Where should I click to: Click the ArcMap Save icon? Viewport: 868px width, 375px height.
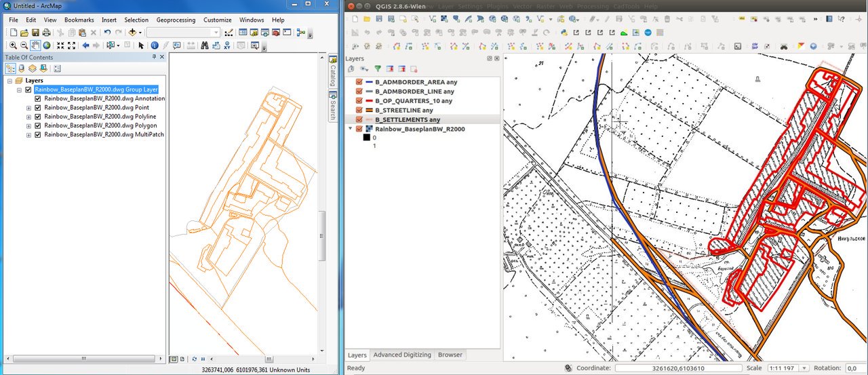(x=35, y=33)
